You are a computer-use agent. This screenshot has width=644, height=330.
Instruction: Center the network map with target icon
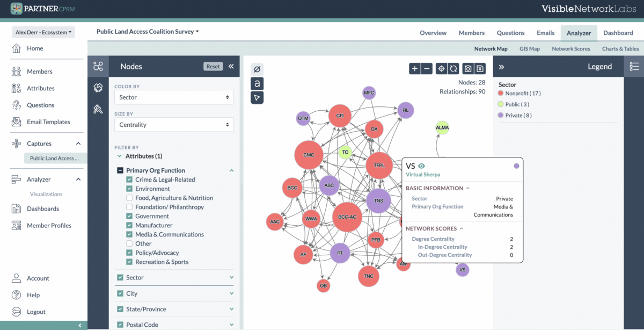pyautogui.click(x=441, y=68)
